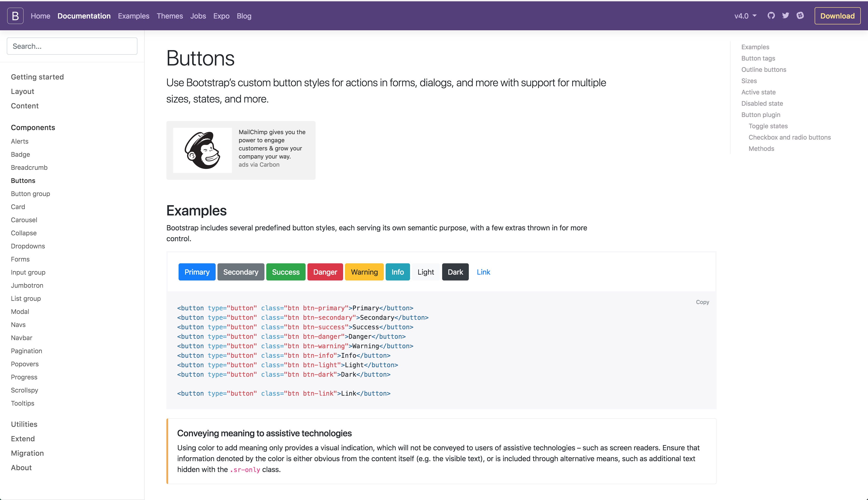Expand the About sidebar section

point(21,467)
